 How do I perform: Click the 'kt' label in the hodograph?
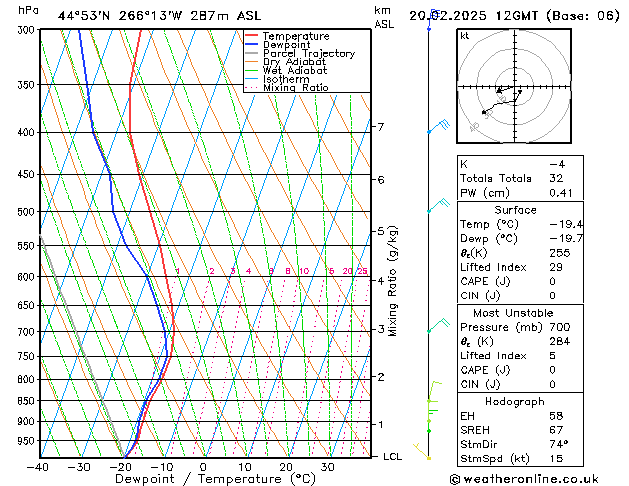[x=465, y=36]
